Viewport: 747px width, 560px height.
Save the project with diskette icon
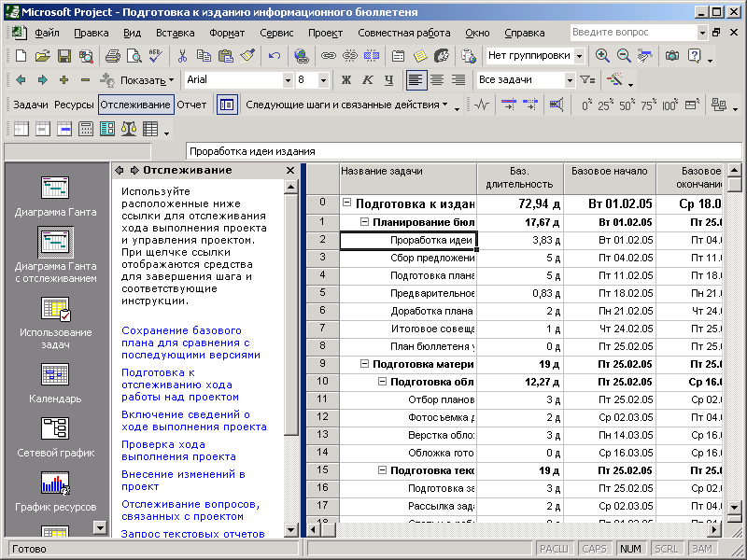64,56
